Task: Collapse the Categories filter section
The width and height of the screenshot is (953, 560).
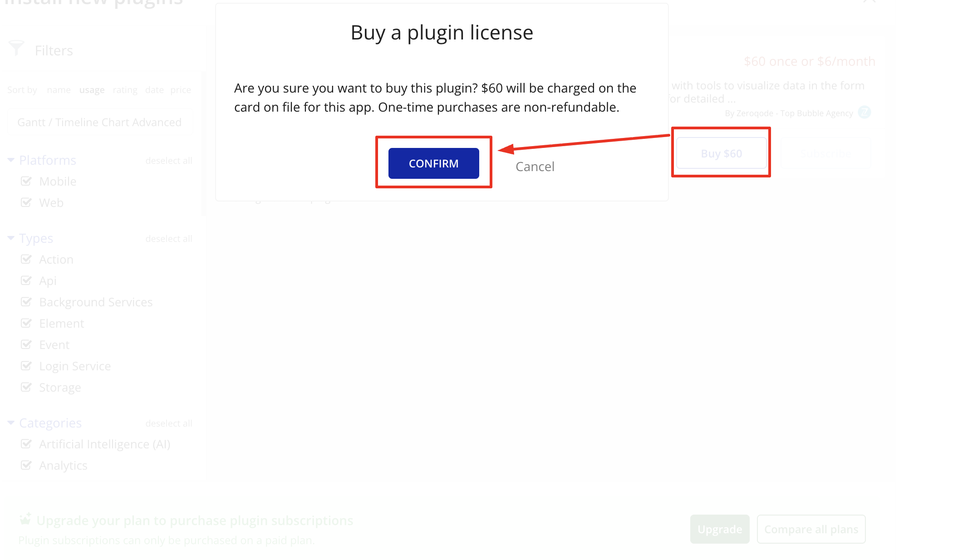Action: pos(11,422)
